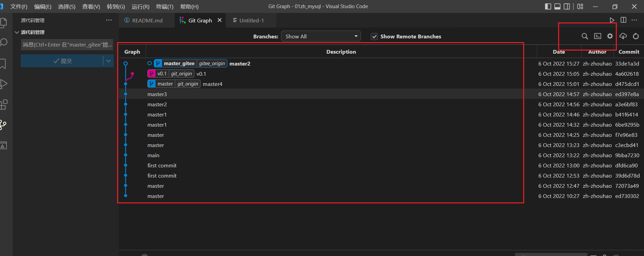
Task: Click the Find magnifier icon in Git Graph
Action: (585, 36)
